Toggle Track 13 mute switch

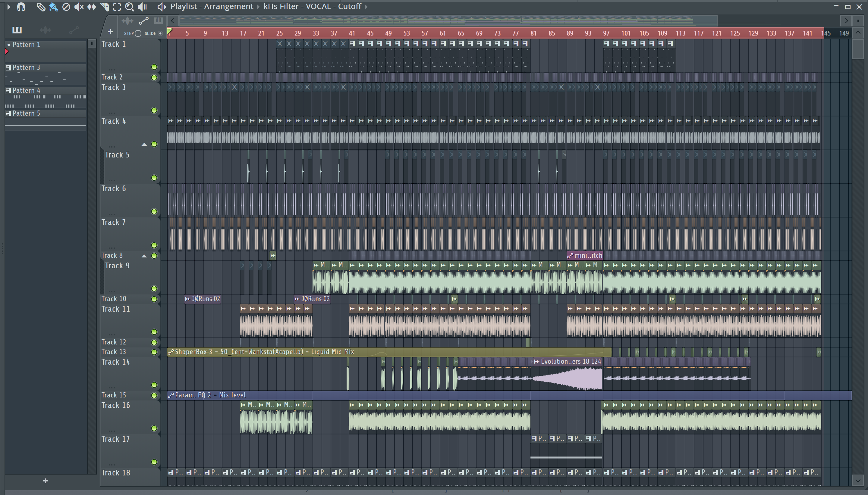pyautogui.click(x=154, y=352)
